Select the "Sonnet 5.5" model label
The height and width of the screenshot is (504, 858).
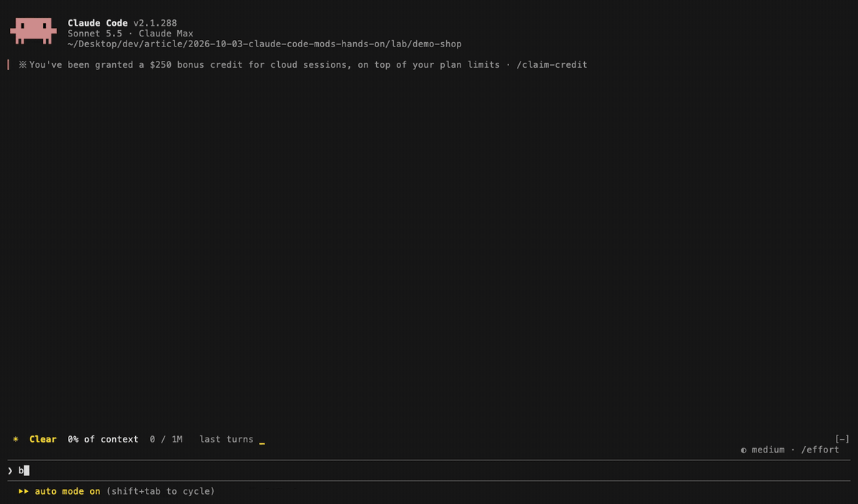[x=95, y=34]
